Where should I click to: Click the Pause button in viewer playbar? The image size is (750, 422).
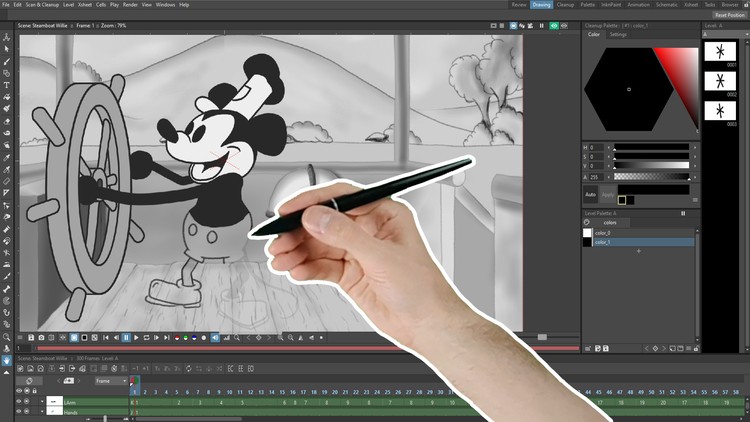tap(126, 337)
